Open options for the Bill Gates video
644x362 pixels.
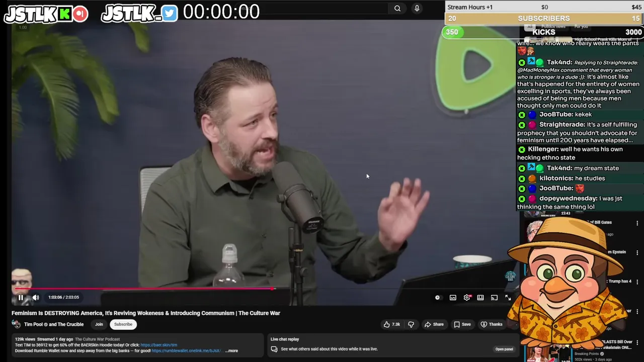pyautogui.click(x=637, y=223)
